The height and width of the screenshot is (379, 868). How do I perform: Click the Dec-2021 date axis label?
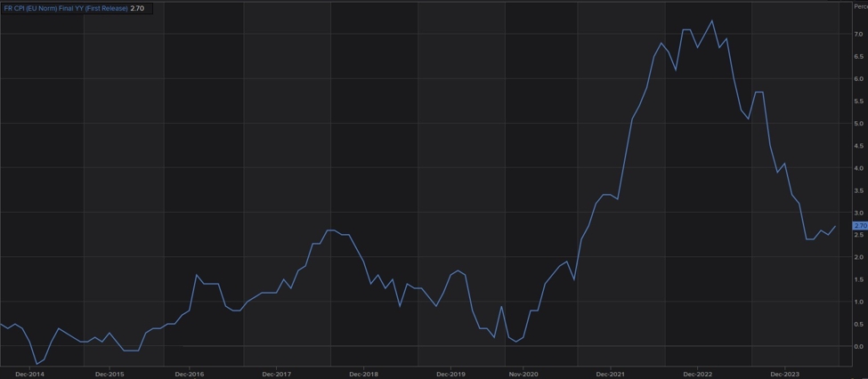click(x=610, y=374)
